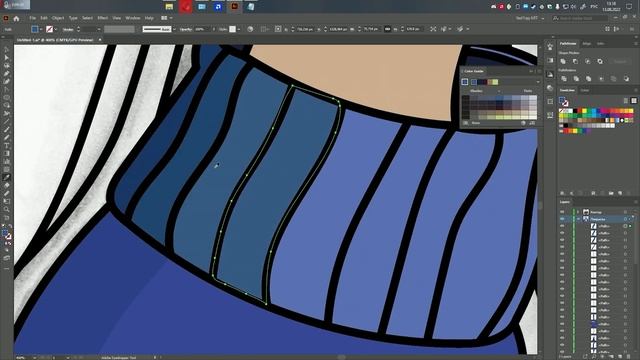Open harmony rules dropdown in Color Guide
The image size is (640, 360).
(x=538, y=82)
